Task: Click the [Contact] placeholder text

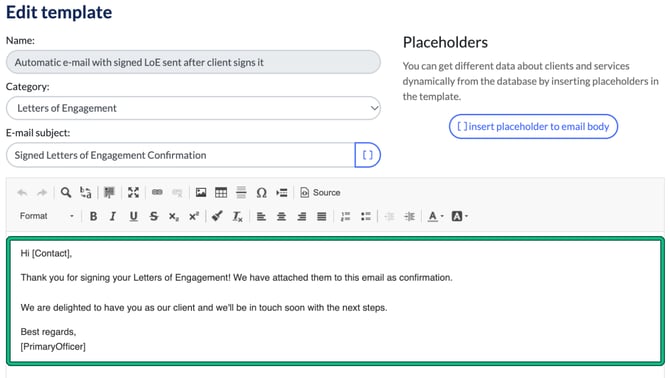Action: (52, 254)
